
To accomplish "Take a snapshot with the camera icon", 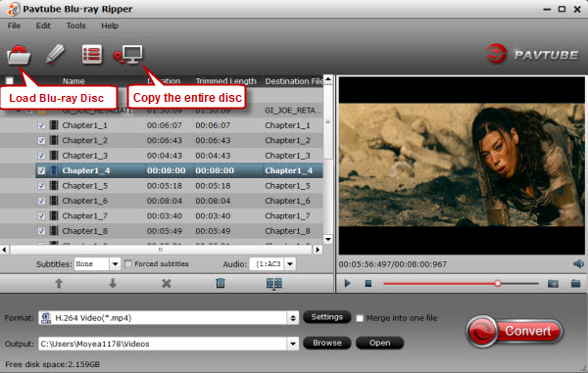I will click(553, 284).
